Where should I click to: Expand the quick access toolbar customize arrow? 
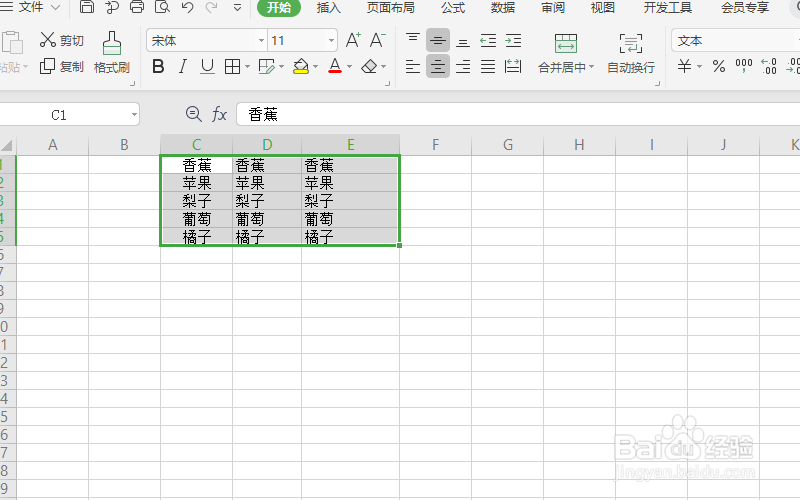[x=237, y=8]
